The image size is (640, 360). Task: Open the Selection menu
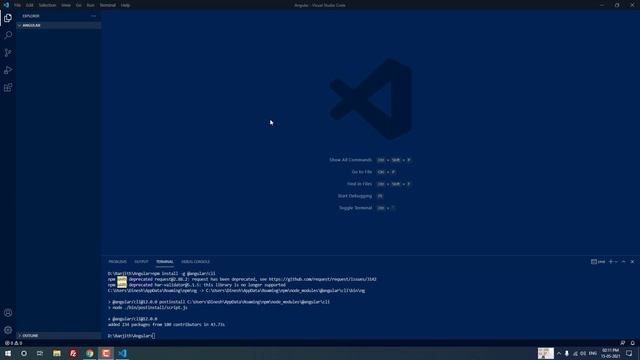(x=47, y=5)
